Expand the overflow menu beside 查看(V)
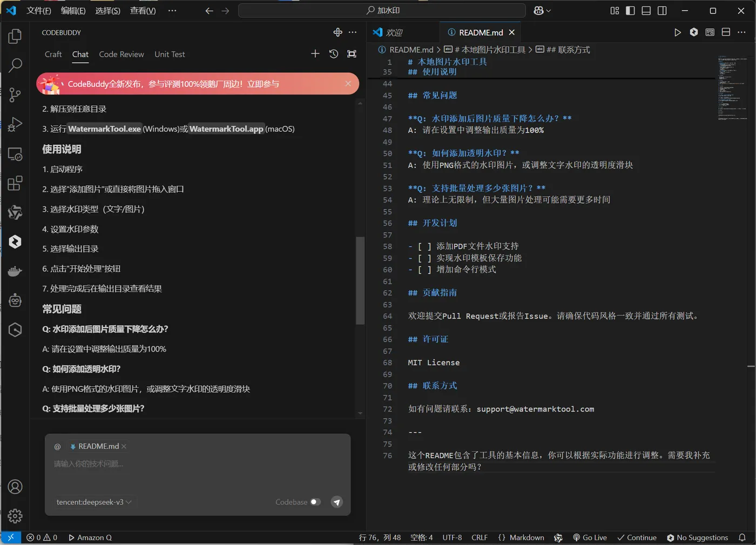This screenshot has height=545, width=756. point(172,10)
